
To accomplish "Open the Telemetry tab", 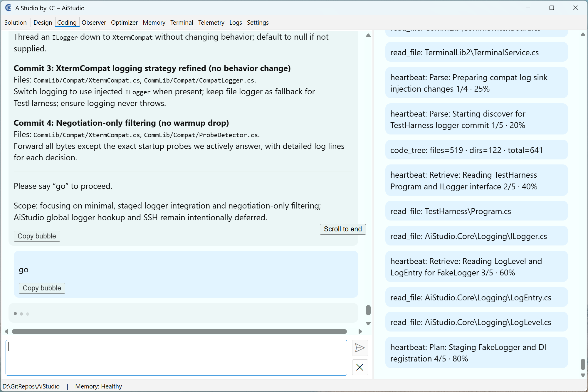I will coord(211,23).
